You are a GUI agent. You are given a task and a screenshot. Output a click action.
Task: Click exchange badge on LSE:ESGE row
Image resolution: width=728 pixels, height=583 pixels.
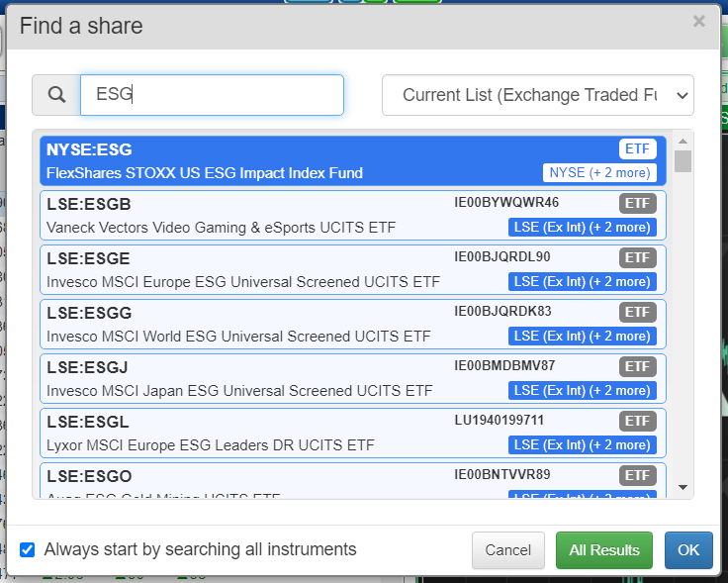(x=583, y=281)
